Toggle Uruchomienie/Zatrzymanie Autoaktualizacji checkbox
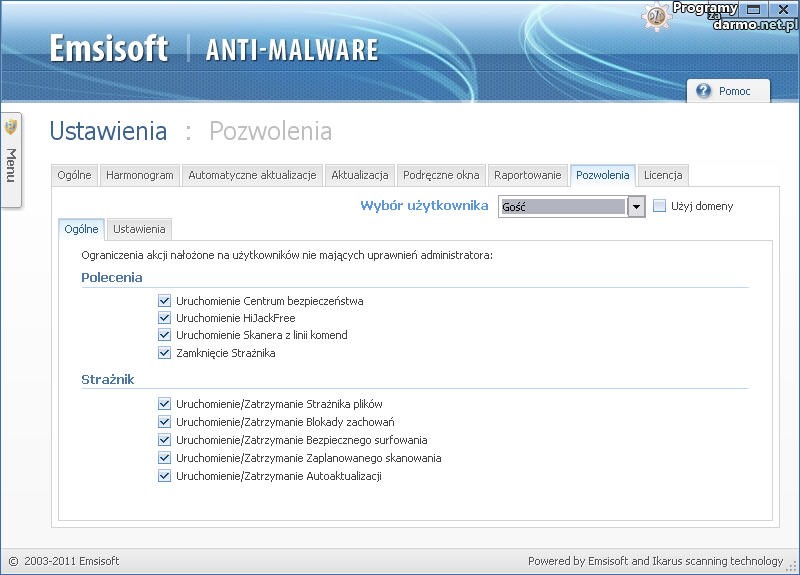The width and height of the screenshot is (800, 575). point(165,476)
